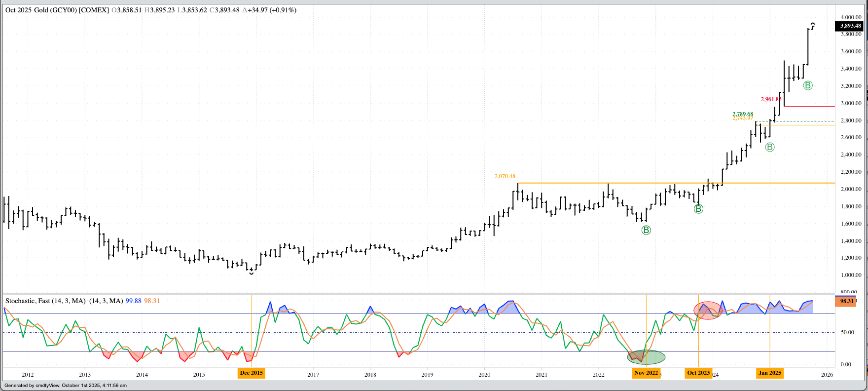Click the orange 98.31 reading beside 99.88
Viewport: 868px width, 391px height.
tap(152, 301)
